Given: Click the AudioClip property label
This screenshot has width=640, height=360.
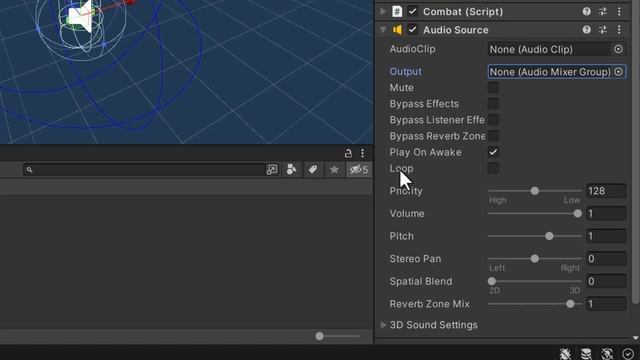Looking at the screenshot, I should tap(412, 49).
